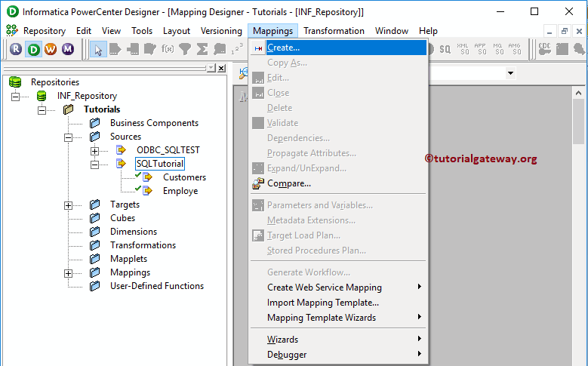This screenshot has width=588, height=366.
Task: Select the arrow pointer tool in the toolbar
Action: pos(98,49)
